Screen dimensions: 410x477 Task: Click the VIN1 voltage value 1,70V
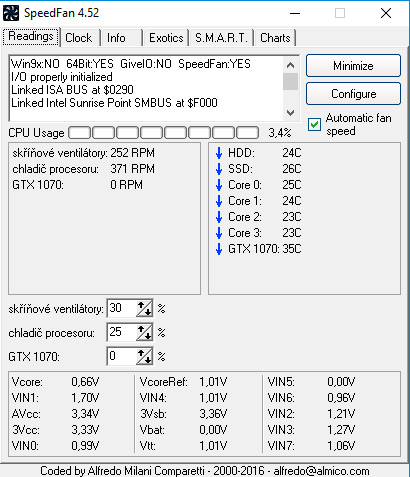85,398
